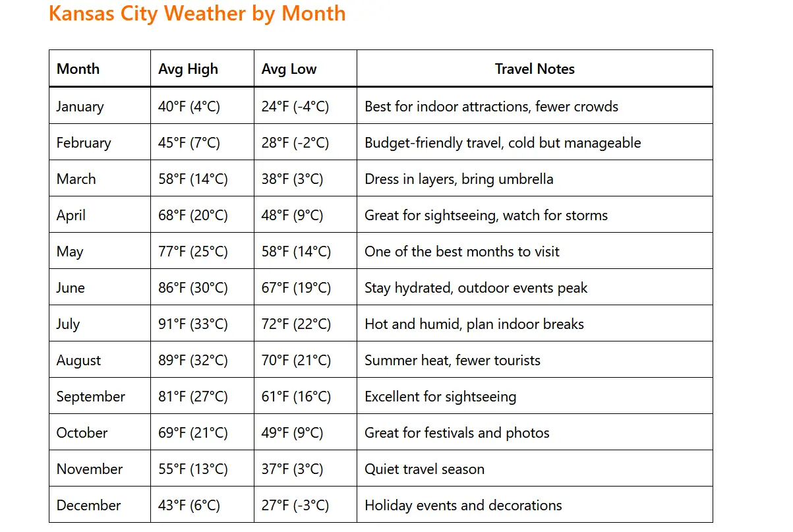Screen dimensions: 793x532
Task: Click the "Holiday events and decorations" note
Action: [x=463, y=506]
